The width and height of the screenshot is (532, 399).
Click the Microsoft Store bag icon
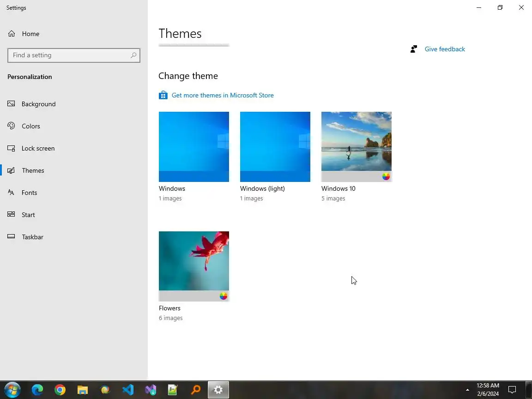(163, 95)
